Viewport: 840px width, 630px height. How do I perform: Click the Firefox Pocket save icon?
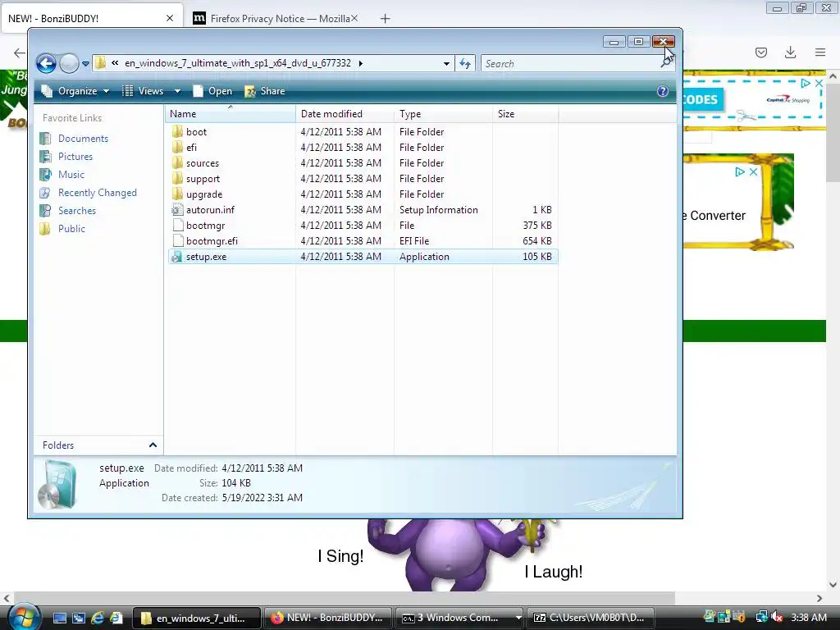tap(760, 52)
